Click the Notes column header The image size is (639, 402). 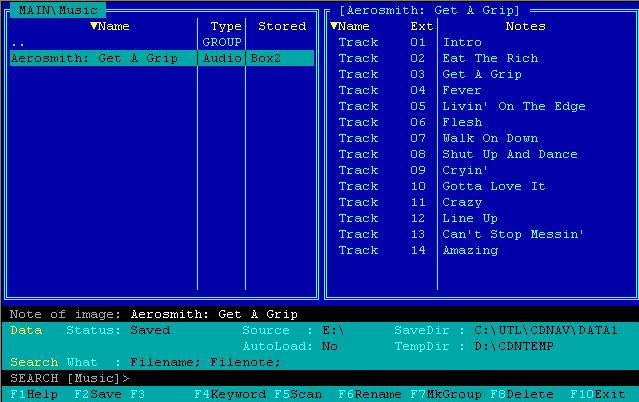(525, 27)
